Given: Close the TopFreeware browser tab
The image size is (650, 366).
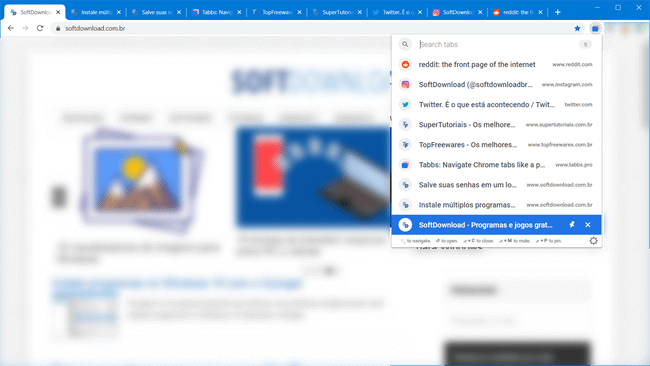Looking at the screenshot, I should coord(299,12).
